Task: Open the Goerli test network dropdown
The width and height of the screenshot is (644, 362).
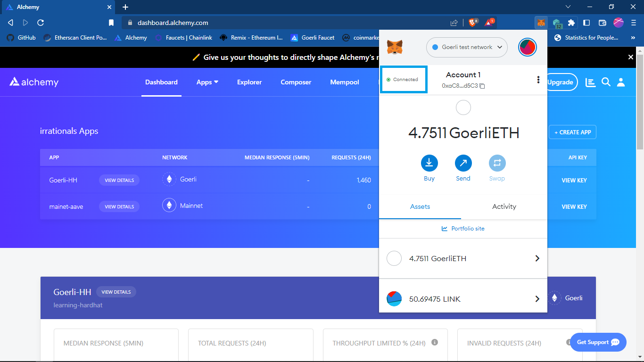Action: click(467, 47)
